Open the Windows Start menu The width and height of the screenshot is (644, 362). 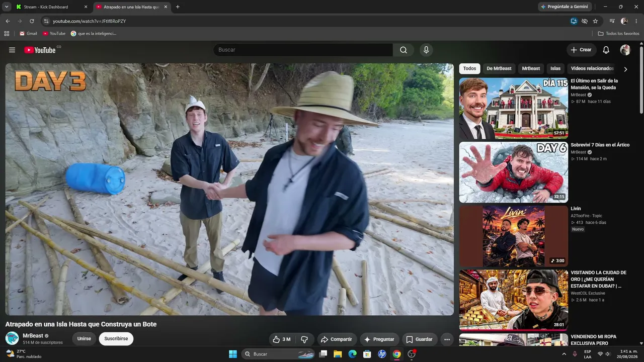(233, 354)
